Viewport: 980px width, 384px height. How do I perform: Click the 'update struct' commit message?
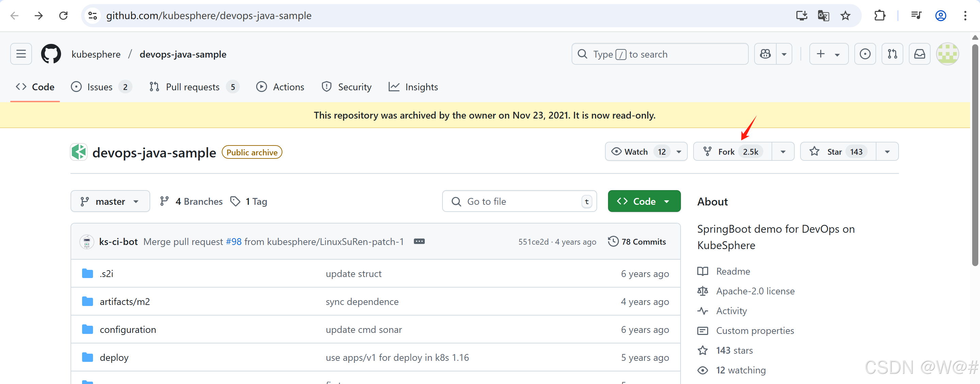coord(354,273)
